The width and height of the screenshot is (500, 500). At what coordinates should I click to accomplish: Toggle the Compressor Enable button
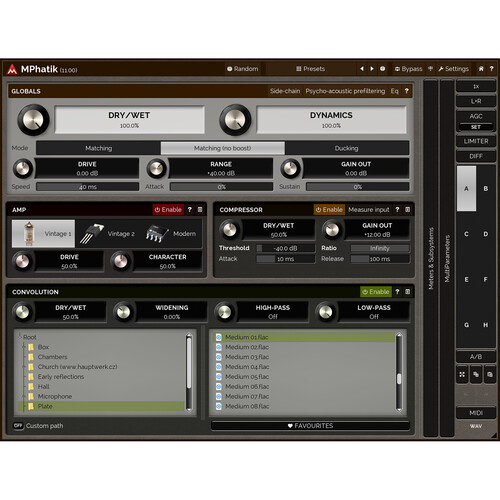coord(329,210)
